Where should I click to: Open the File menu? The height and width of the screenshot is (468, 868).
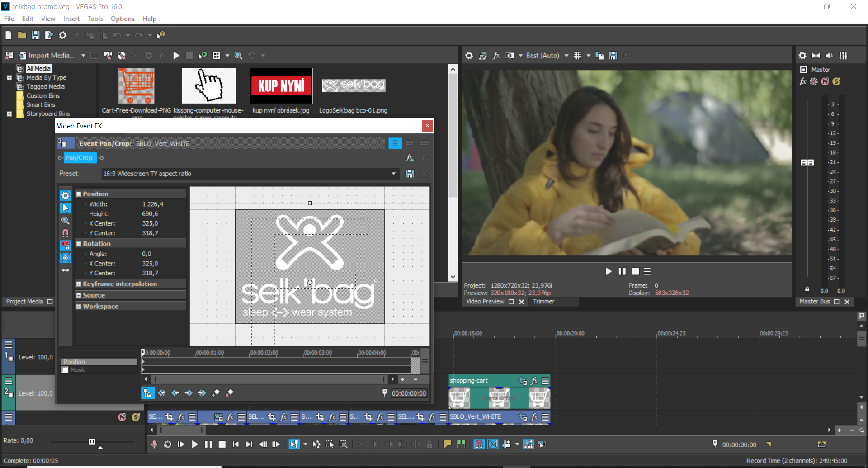(x=9, y=19)
